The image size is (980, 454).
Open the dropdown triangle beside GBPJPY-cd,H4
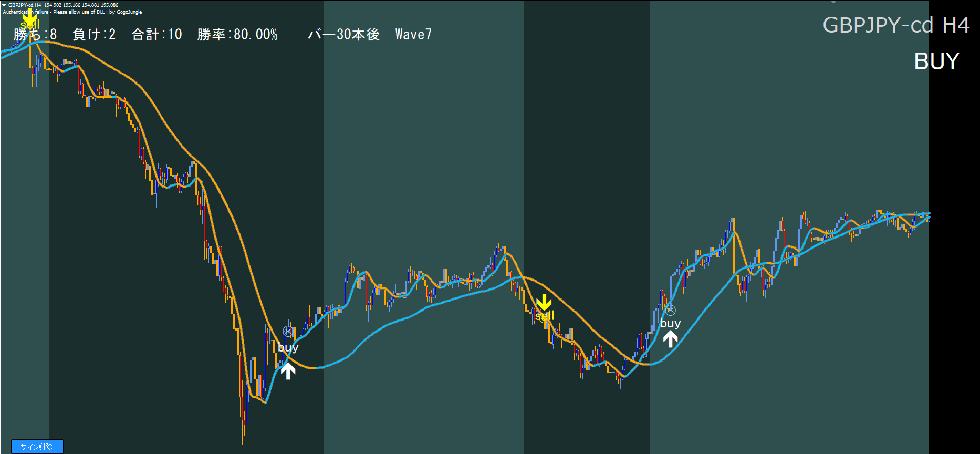pos(4,5)
